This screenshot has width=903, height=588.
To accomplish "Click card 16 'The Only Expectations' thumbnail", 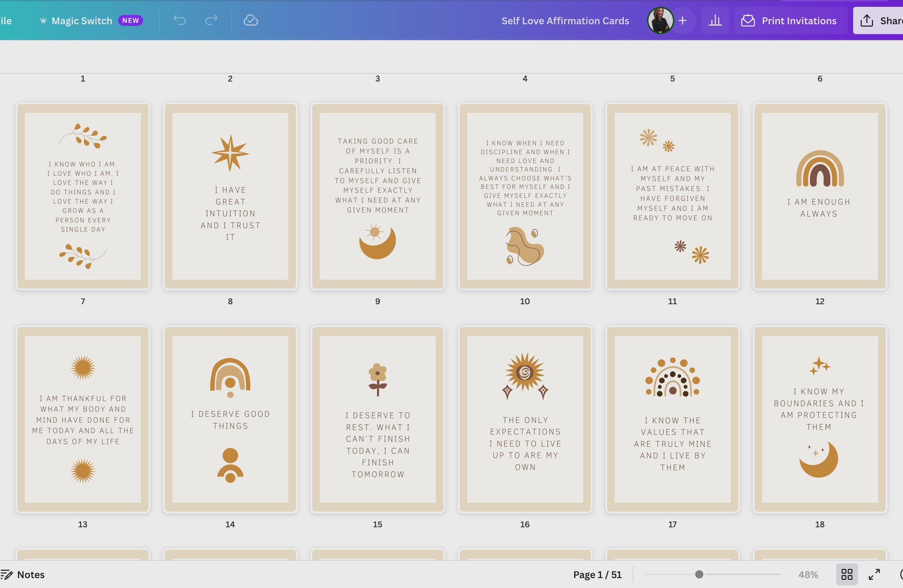I will click(524, 420).
